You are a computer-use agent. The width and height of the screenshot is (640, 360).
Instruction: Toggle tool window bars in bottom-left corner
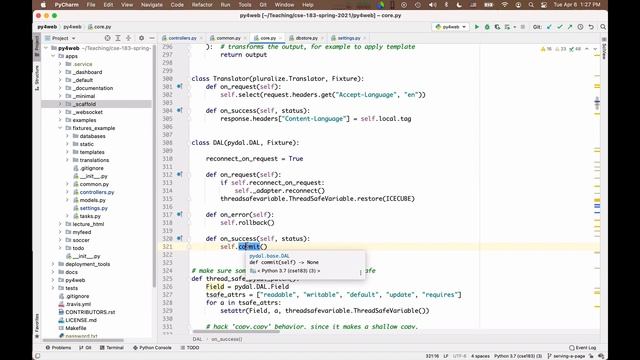point(38,356)
